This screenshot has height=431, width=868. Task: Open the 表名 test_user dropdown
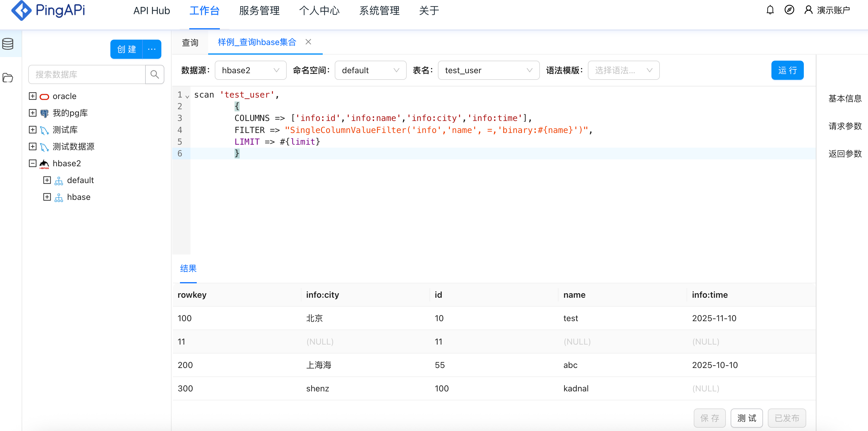click(488, 71)
